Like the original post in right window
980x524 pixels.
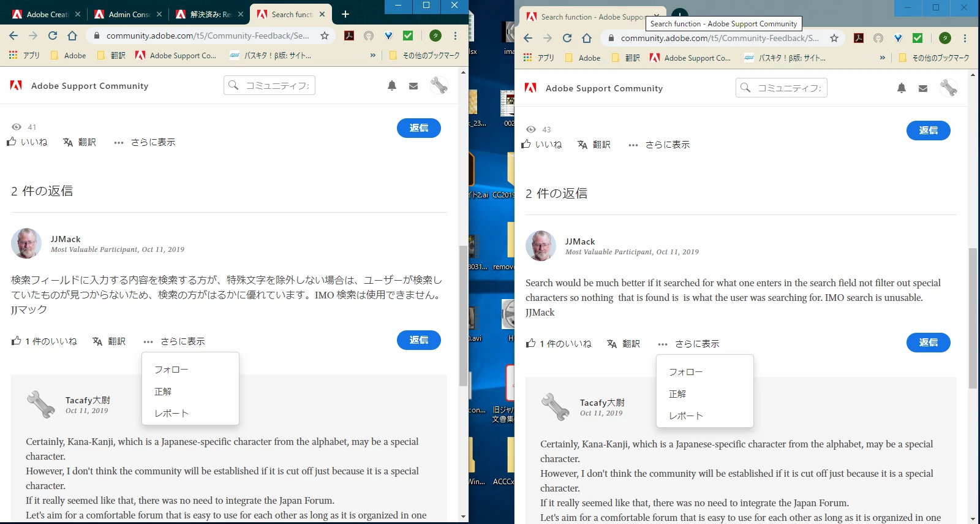coord(541,144)
